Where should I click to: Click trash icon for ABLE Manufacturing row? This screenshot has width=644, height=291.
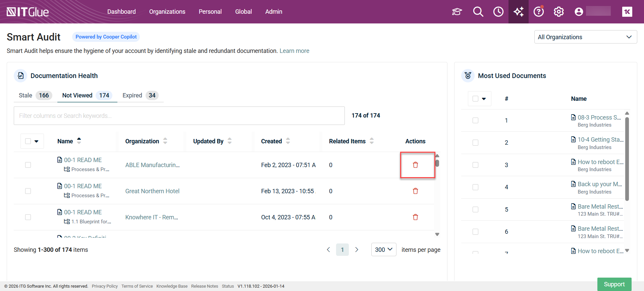415,165
